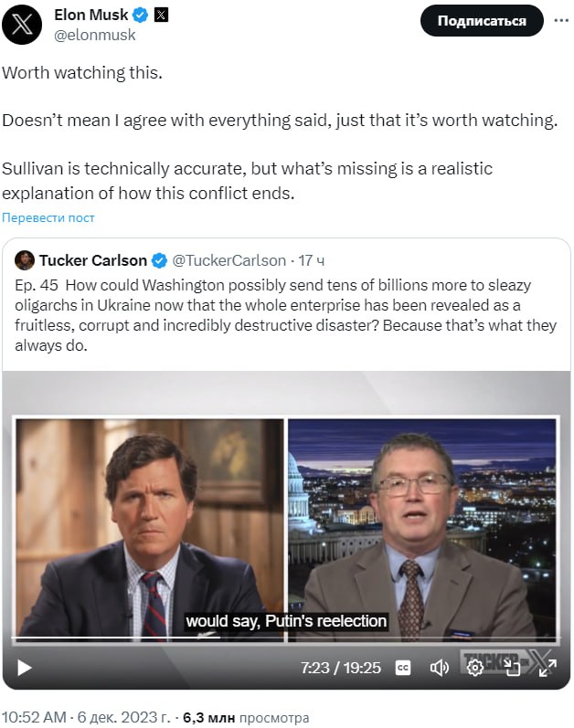This screenshot has height=728, width=574.
Task: Expand video to fullscreen
Action: click(x=547, y=668)
